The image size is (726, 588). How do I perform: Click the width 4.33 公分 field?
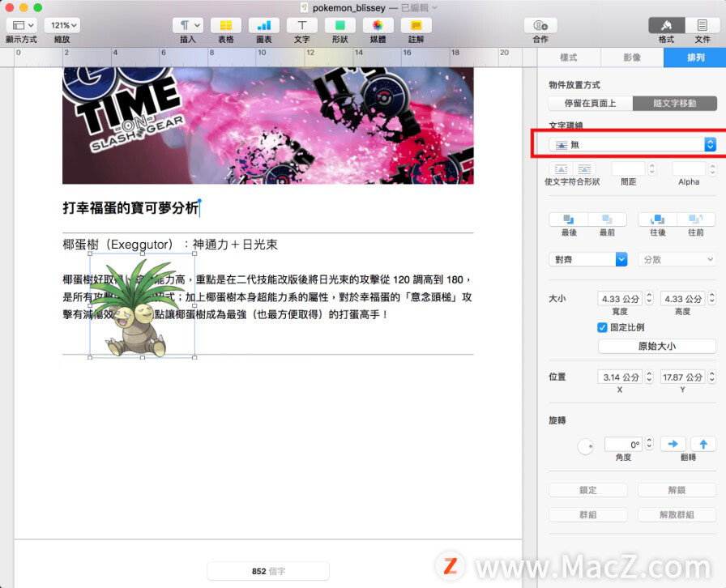(620, 299)
